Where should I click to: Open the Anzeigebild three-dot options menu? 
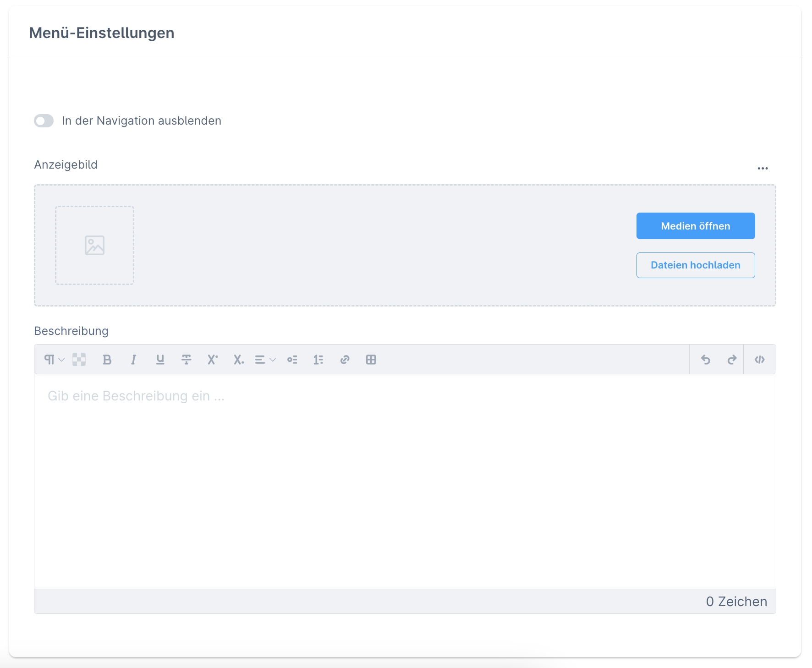(x=763, y=169)
